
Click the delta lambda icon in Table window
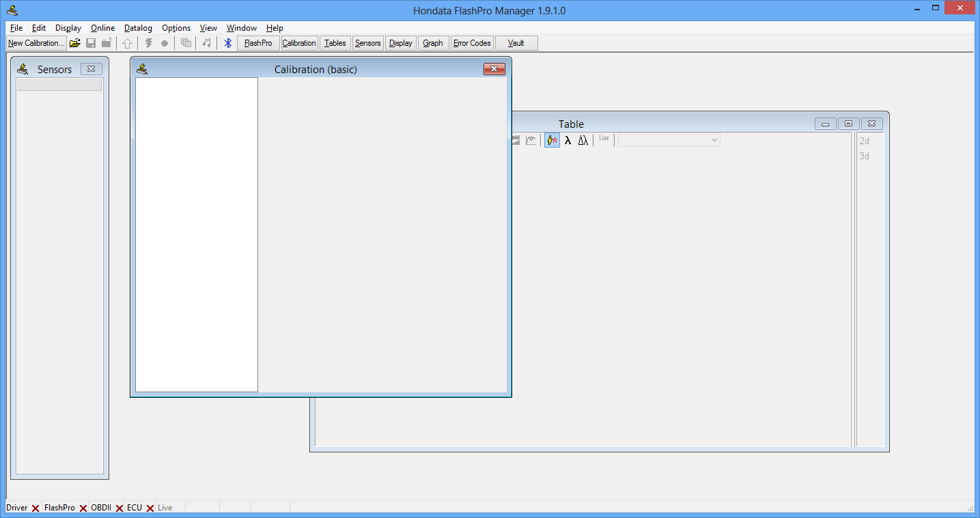click(x=583, y=140)
